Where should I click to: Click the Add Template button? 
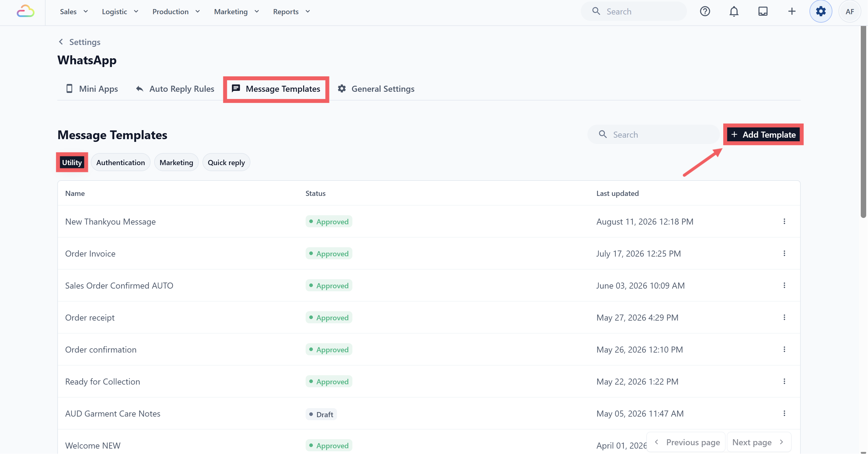click(763, 135)
